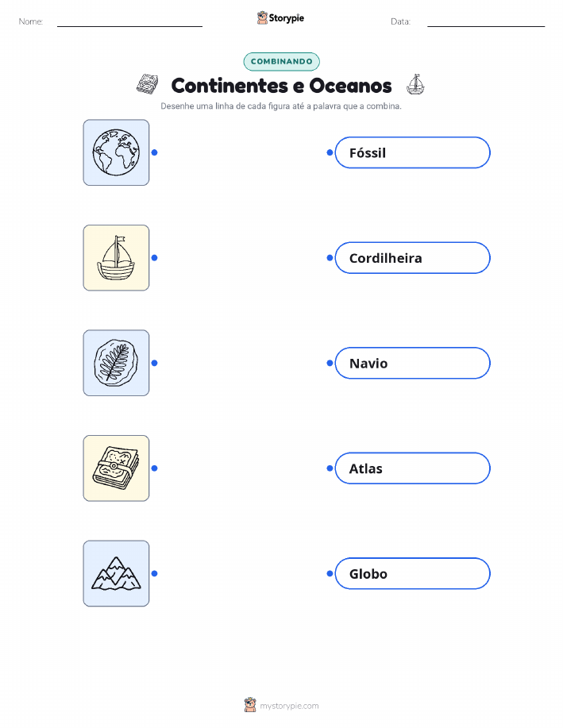Click the small sailboat icon beside title

tap(415, 84)
